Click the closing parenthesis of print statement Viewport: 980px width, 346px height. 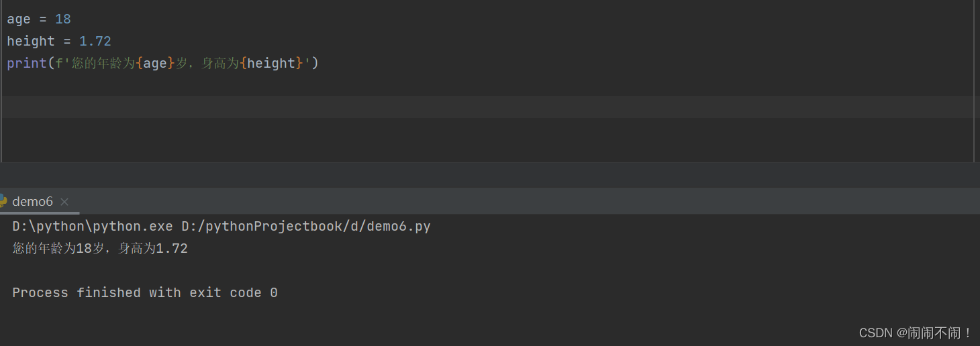pos(315,63)
